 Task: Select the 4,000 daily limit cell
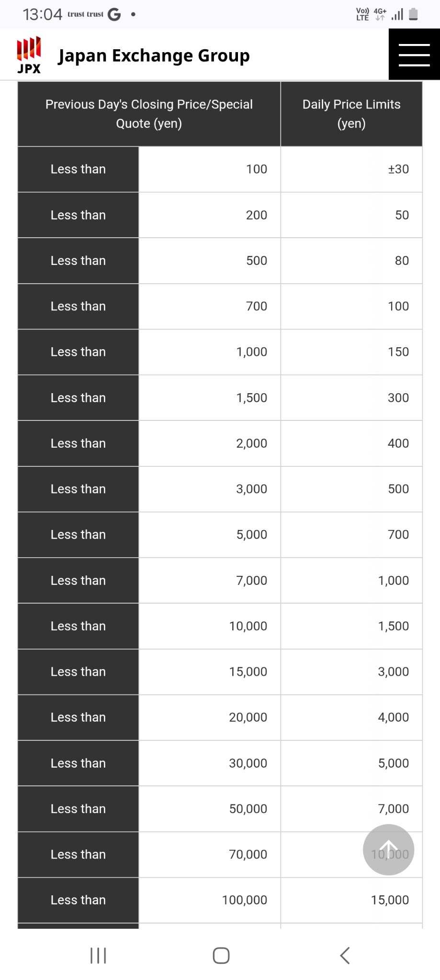tap(351, 717)
